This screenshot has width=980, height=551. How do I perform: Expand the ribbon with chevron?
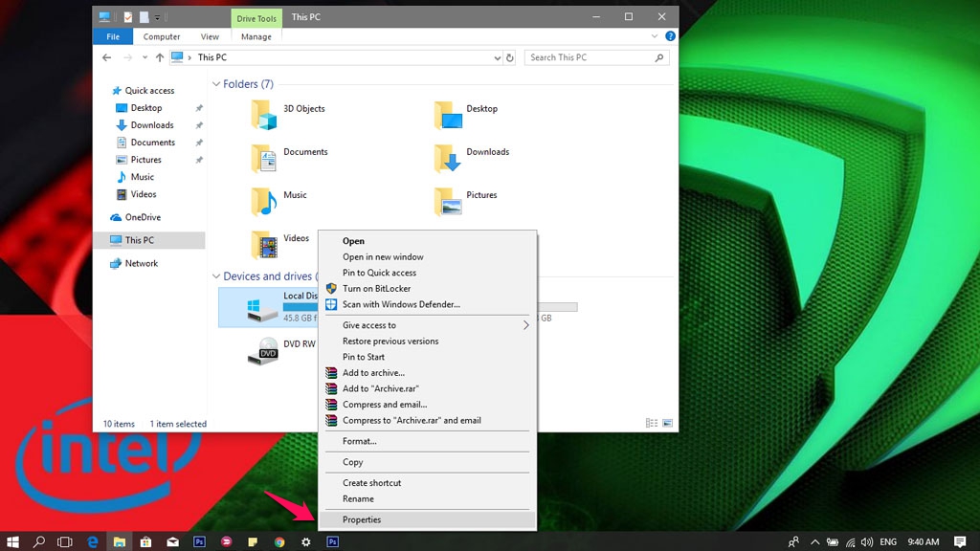pos(655,36)
